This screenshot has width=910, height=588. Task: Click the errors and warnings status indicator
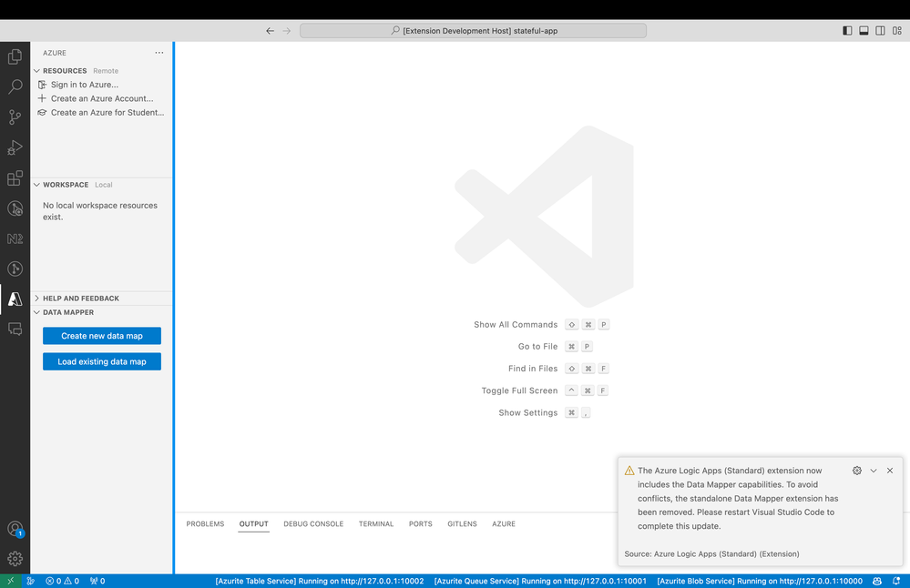[x=63, y=581]
